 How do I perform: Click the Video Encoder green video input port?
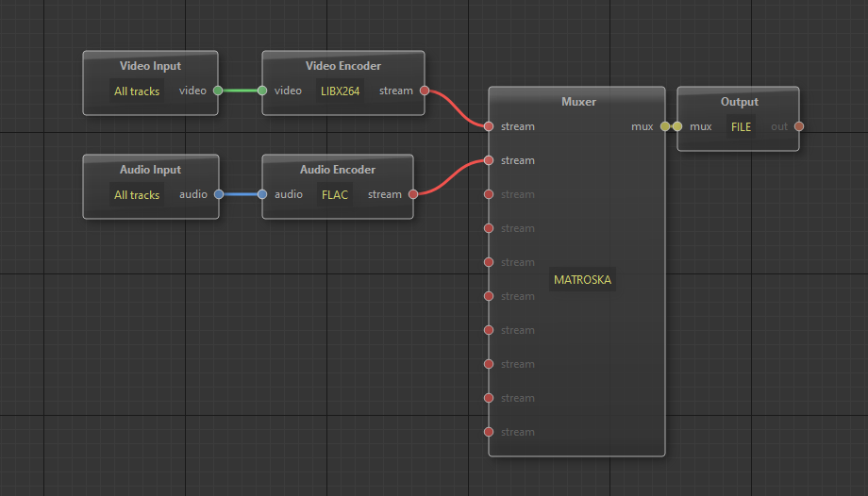pyautogui.click(x=262, y=91)
